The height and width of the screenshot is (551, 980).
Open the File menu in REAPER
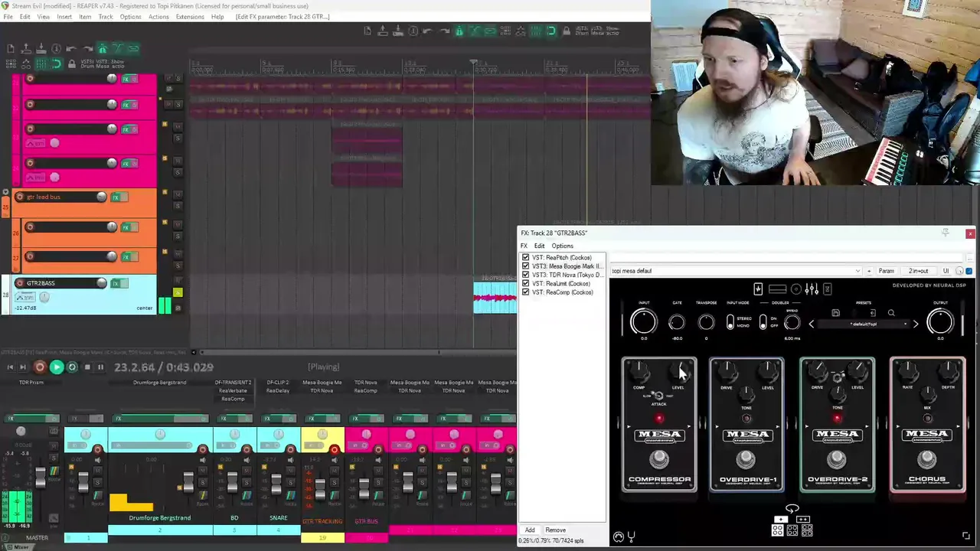tap(8, 17)
